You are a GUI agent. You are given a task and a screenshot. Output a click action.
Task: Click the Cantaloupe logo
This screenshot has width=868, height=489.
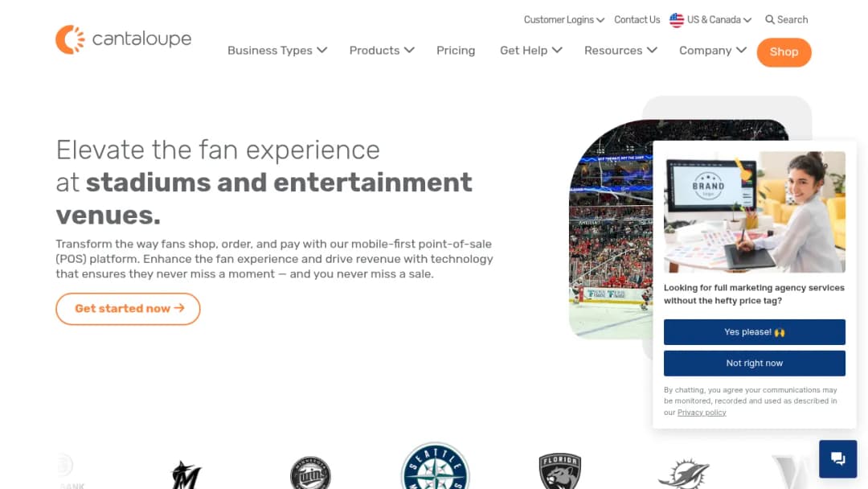coord(124,39)
